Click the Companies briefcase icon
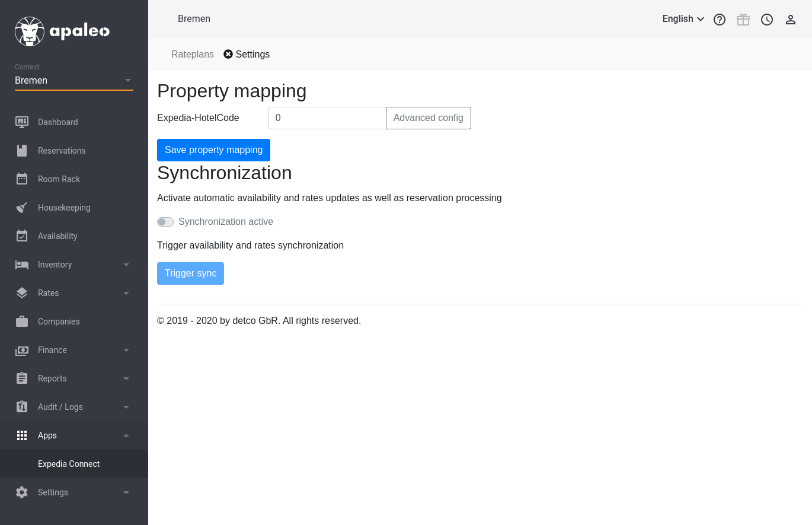Image resolution: width=812 pixels, height=525 pixels. click(22, 322)
